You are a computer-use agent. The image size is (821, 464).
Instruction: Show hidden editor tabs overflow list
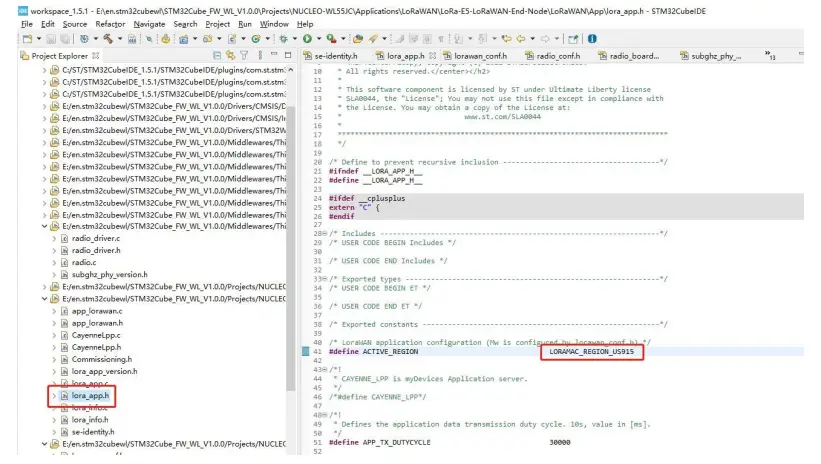(x=770, y=57)
